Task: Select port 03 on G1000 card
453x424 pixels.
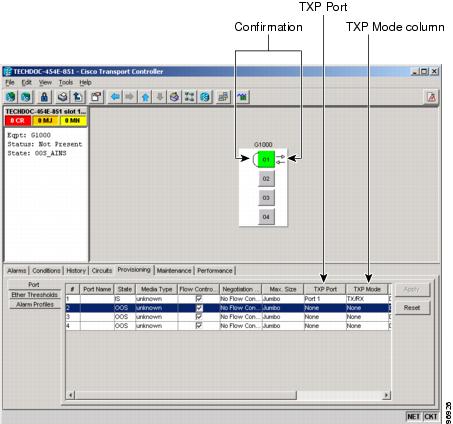Action: coord(266,198)
